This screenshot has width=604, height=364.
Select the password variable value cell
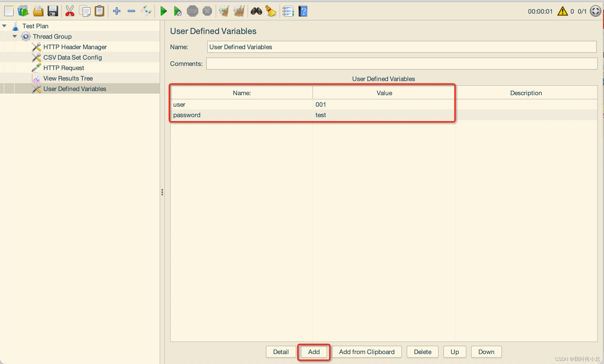click(x=383, y=115)
